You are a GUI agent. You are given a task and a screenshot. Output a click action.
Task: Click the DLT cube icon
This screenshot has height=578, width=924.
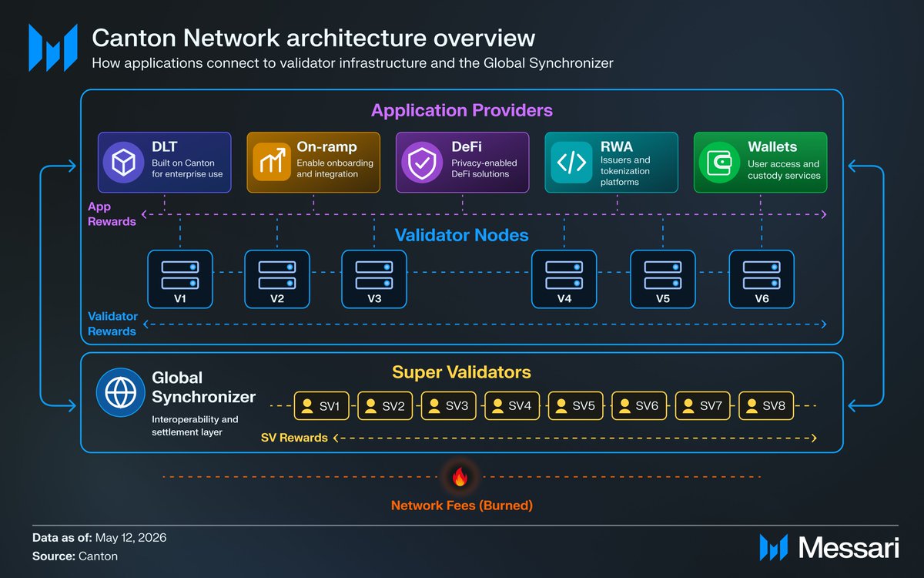(123, 163)
